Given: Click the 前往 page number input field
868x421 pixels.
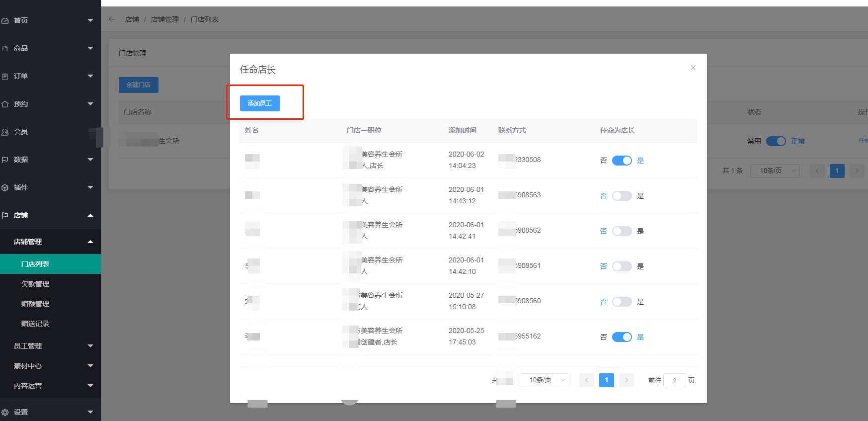Looking at the screenshot, I should point(674,380).
